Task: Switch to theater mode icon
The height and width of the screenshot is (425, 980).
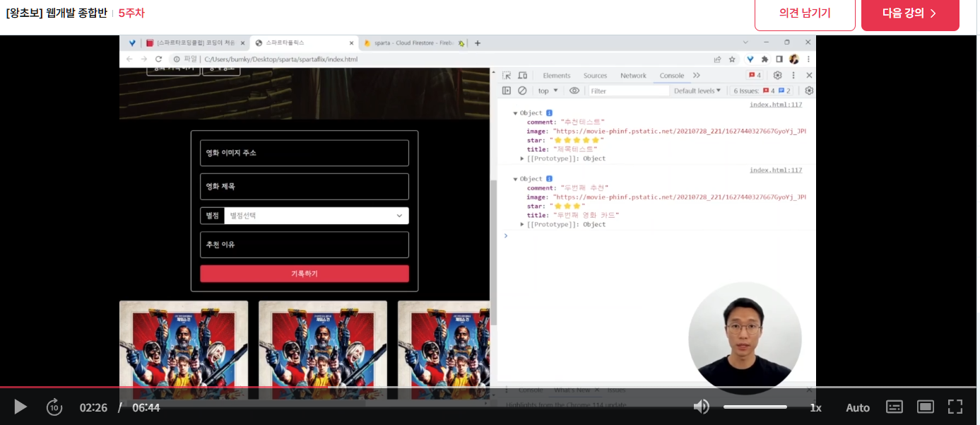Action: (x=925, y=407)
